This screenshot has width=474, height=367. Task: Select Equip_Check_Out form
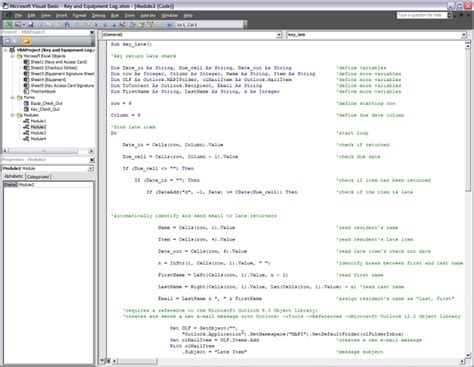pos(47,103)
